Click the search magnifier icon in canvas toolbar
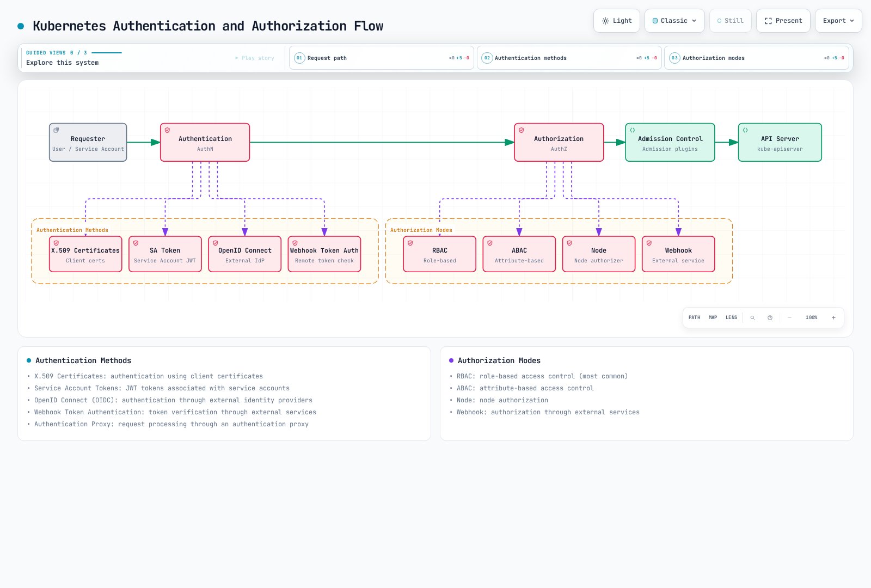Screen dimensions: 871x588 [752, 317]
